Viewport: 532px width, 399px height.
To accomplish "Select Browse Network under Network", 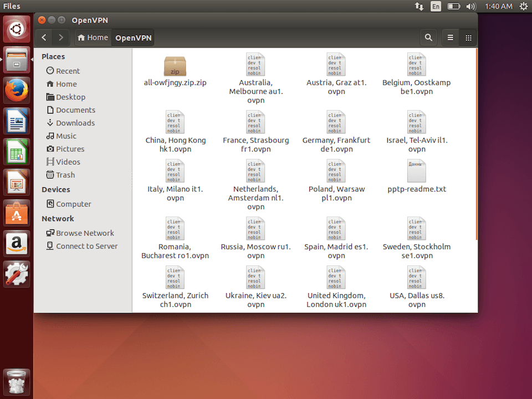I will click(x=83, y=233).
